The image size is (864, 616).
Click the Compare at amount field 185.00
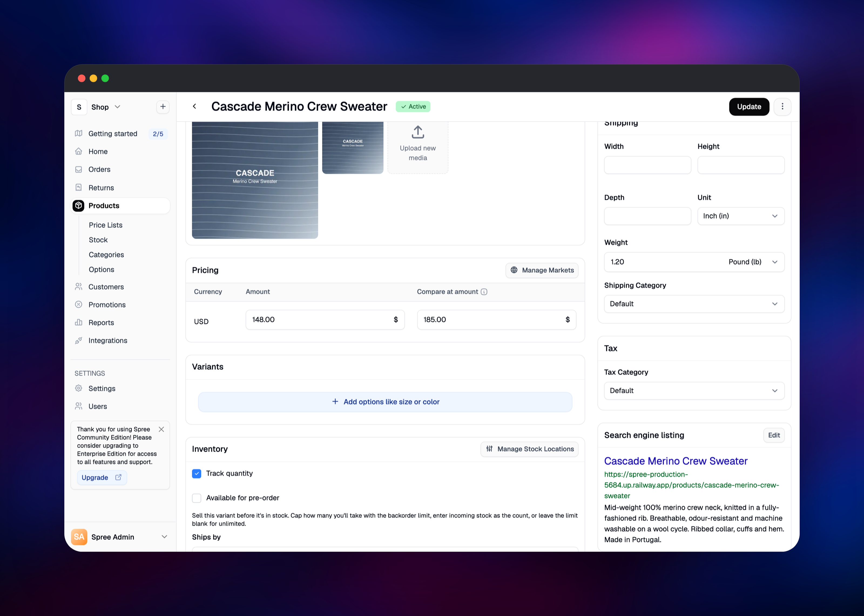coord(497,320)
